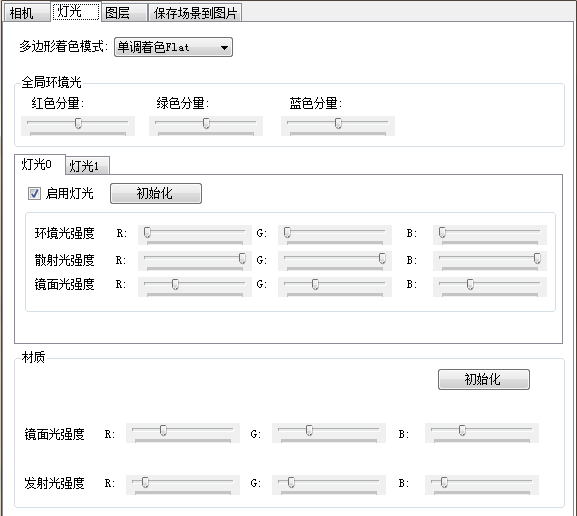Open the 图层 tab
577x516 pixels.
[x=124, y=13]
